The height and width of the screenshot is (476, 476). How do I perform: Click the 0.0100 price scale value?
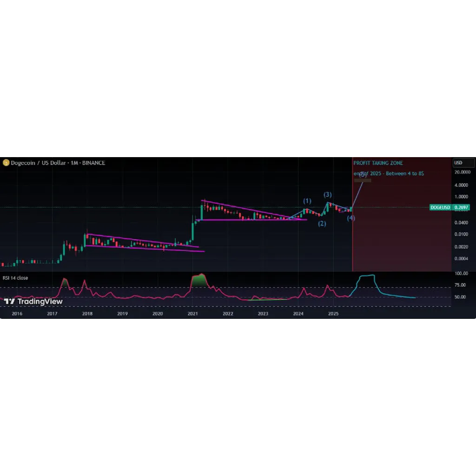point(461,234)
